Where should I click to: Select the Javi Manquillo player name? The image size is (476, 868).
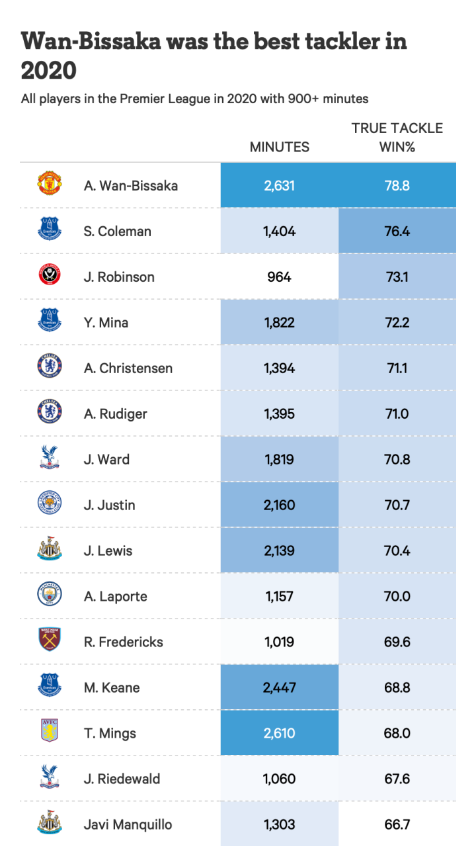(128, 825)
